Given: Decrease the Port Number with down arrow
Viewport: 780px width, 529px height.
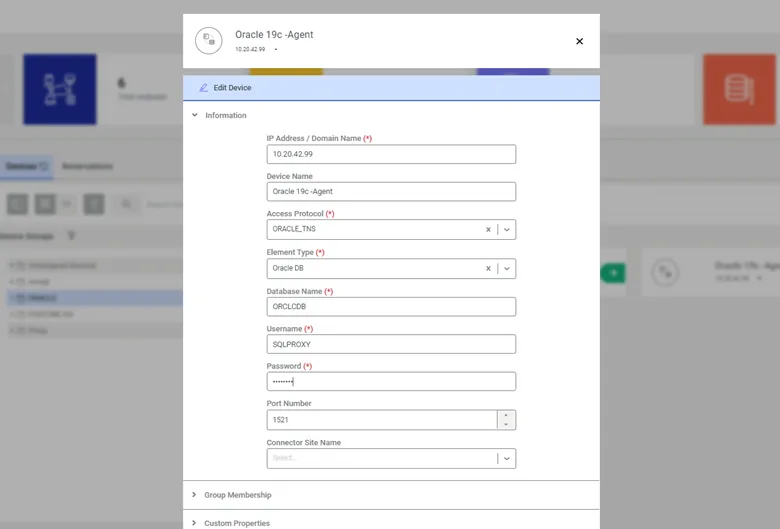Looking at the screenshot, I should click(x=506, y=424).
